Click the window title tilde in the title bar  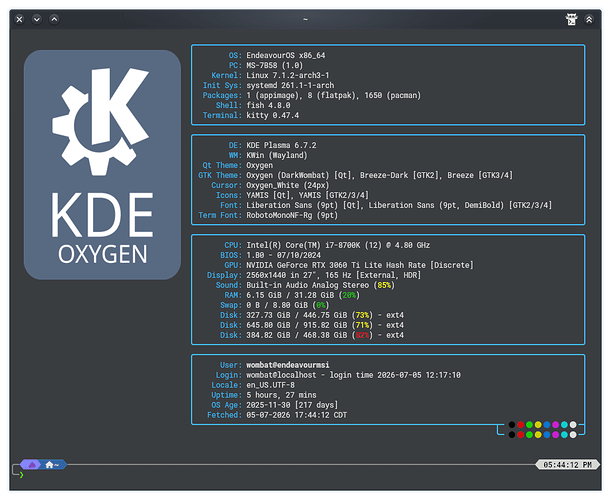point(306,19)
